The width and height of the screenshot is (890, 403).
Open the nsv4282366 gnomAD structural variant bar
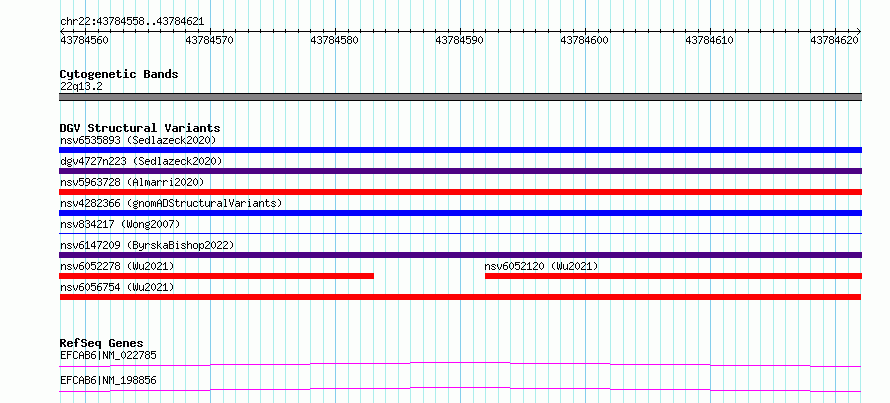coord(460,213)
